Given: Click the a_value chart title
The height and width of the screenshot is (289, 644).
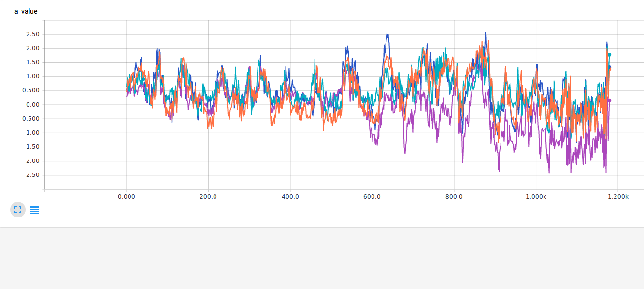Looking at the screenshot, I should [26, 11].
